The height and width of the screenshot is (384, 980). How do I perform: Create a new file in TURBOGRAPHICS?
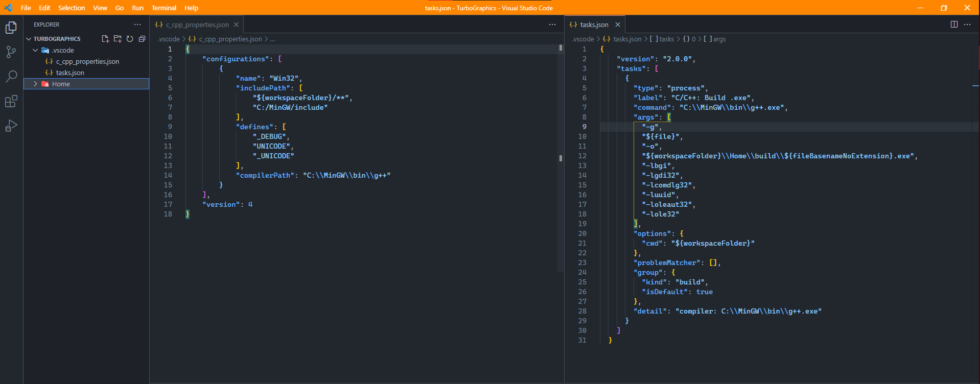pyautogui.click(x=105, y=39)
